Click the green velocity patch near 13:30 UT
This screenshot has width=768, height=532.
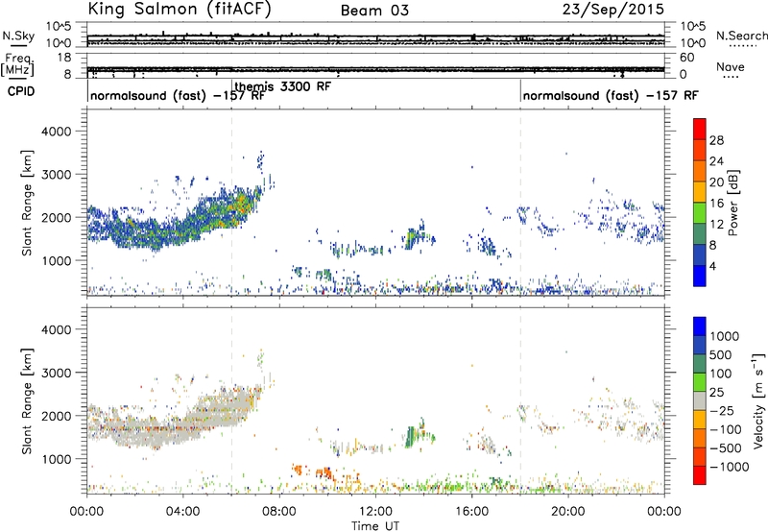(412, 435)
